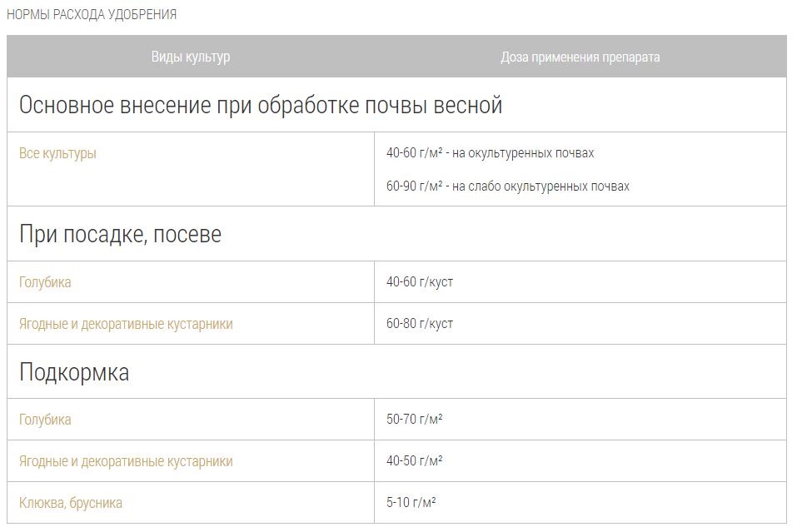Viewport: 797px width, 532px height.
Task: Open 'Голубика' link under 'Подкормка'
Action: [45, 420]
